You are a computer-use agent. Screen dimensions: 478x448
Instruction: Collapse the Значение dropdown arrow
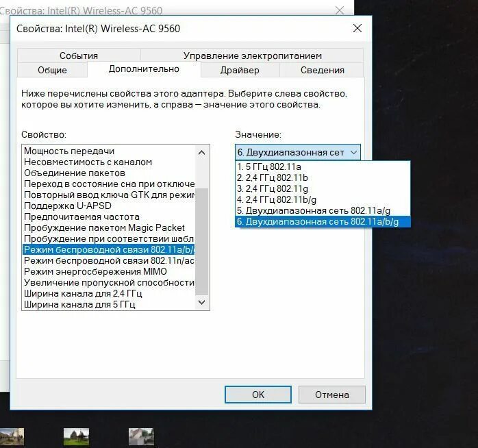(353, 152)
